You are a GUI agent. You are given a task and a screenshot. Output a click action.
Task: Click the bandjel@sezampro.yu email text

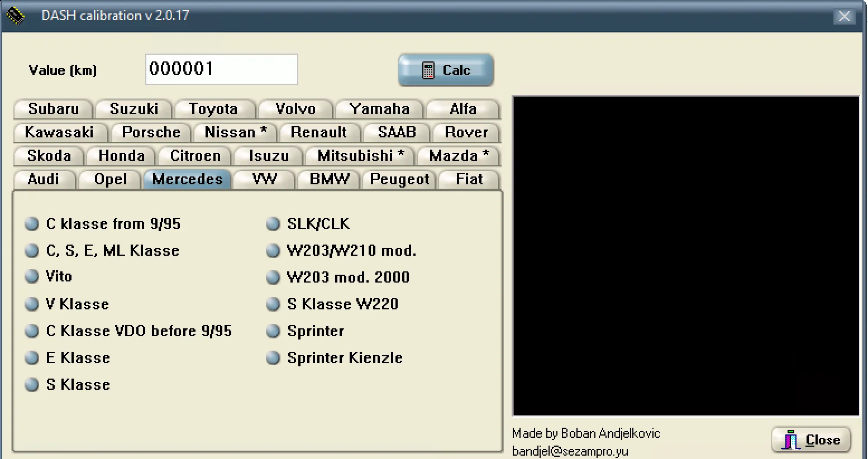coord(570,451)
